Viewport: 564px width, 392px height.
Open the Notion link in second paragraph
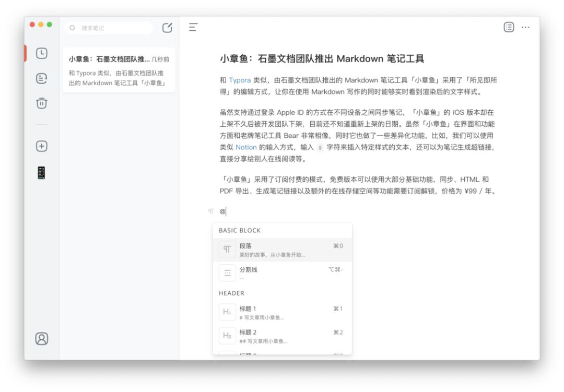click(x=246, y=147)
